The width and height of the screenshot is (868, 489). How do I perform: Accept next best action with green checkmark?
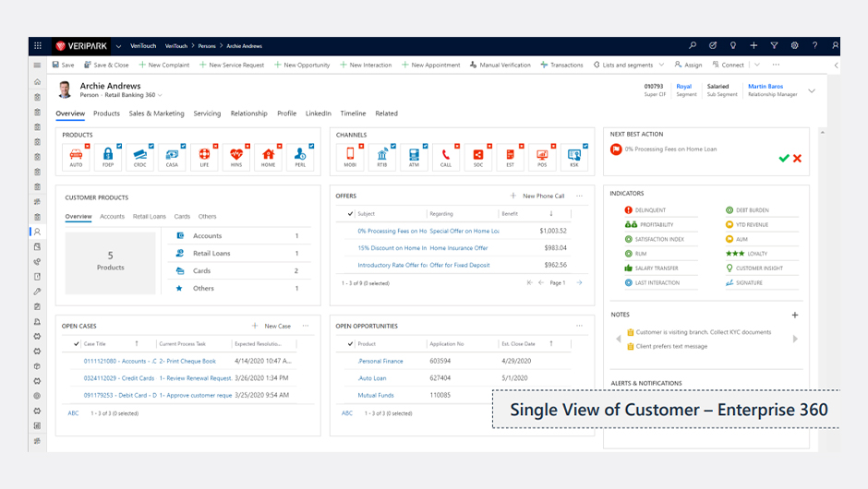coord(784,158)
